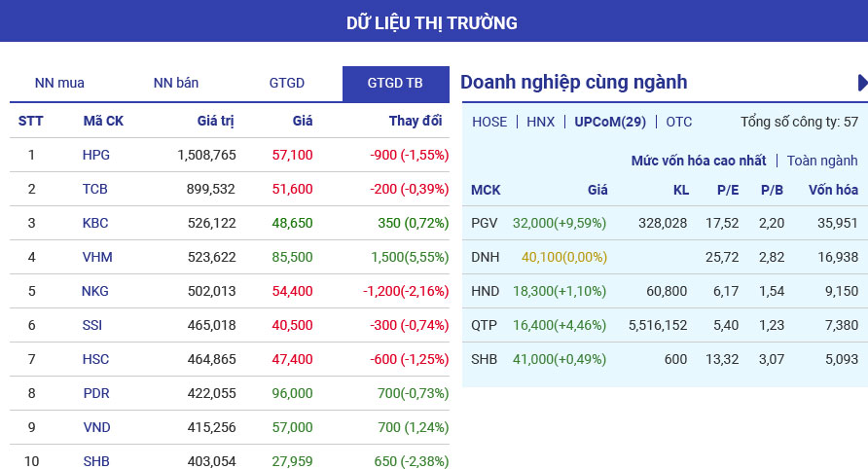Click the Thay đổi column header

point(416,121)
